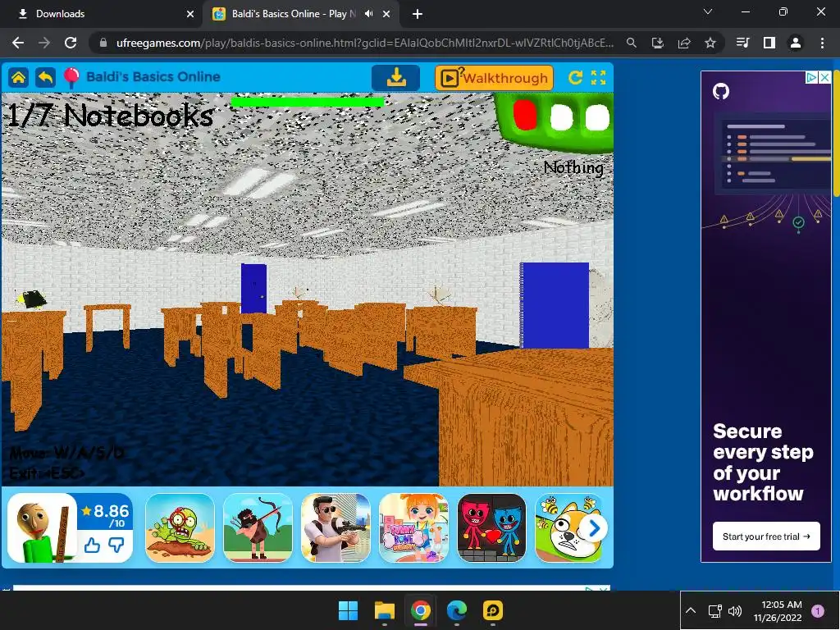840x630 pixels.
Task: Click the thumbs down rating icon
Action: 116,546
